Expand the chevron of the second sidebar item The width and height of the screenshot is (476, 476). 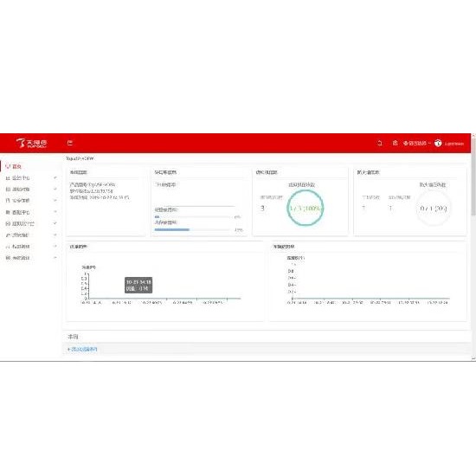pyautogui.click(x=55, y=177)
